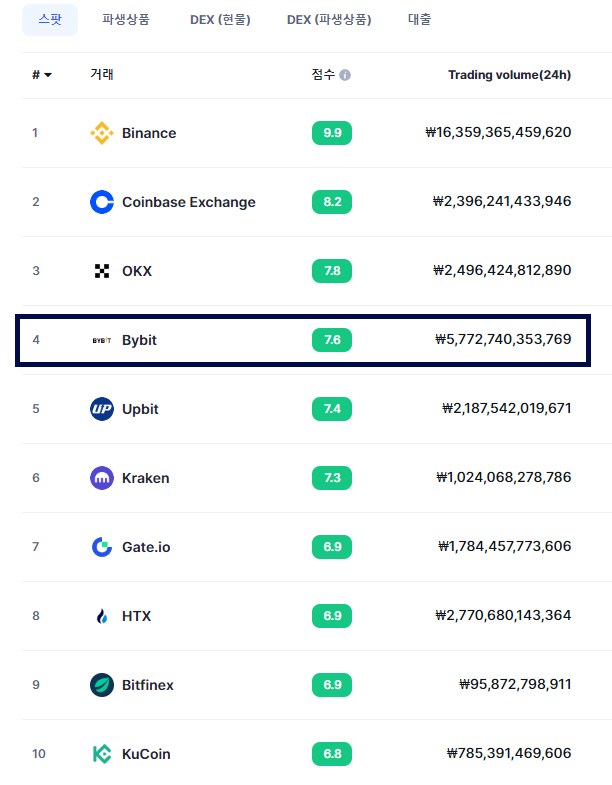Click the Gate.io logo icon
Screen dimensions: 612x785
tap(102, 547)
